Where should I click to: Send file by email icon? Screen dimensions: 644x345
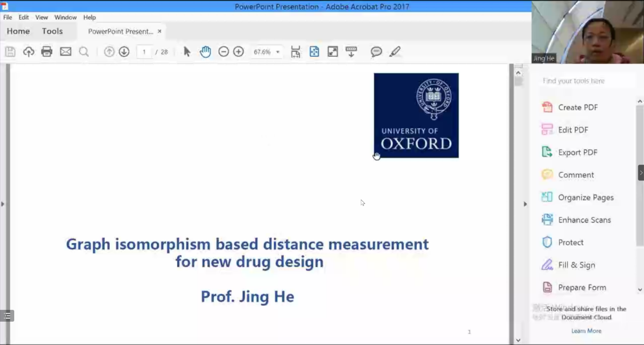click(x=66, y=51)
